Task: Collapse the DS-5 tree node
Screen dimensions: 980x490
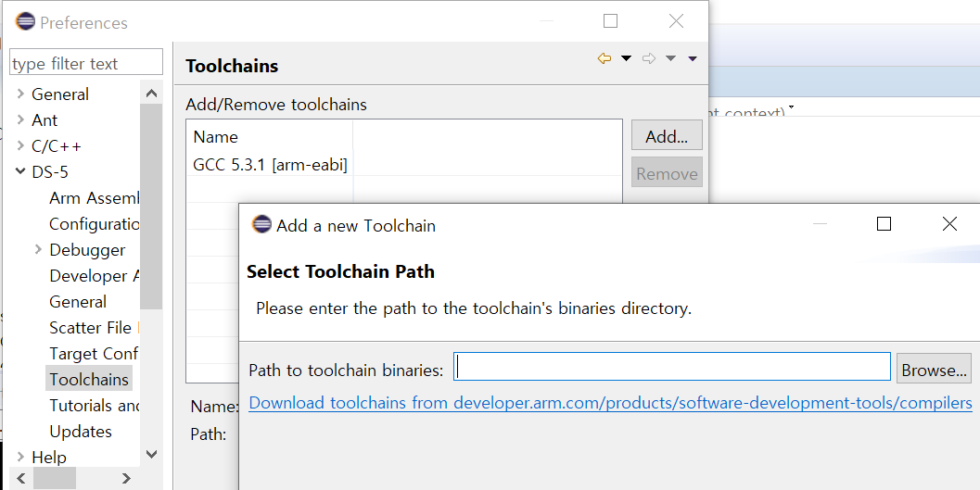Action: coord(20,171)
